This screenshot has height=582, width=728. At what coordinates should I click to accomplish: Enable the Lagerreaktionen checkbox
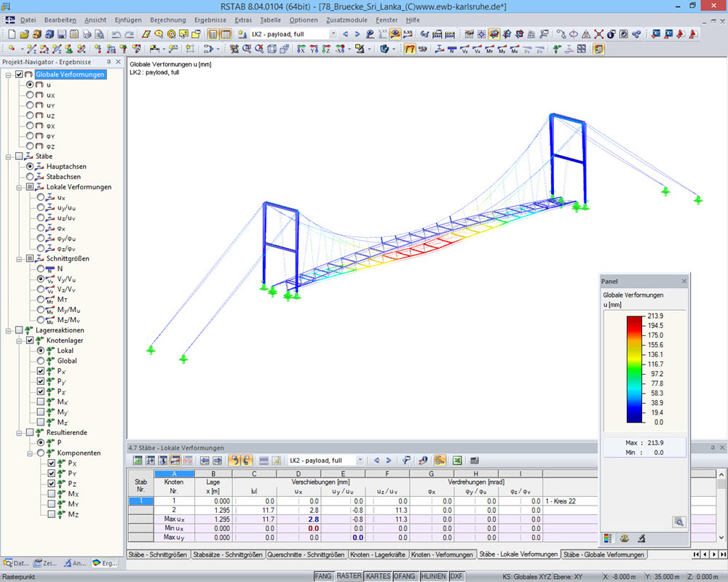point(19,330)
